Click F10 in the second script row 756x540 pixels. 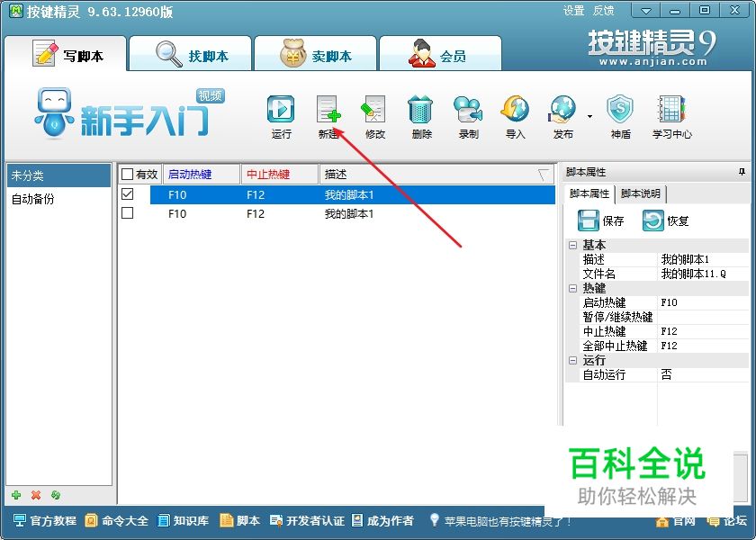tap(177, 213)
